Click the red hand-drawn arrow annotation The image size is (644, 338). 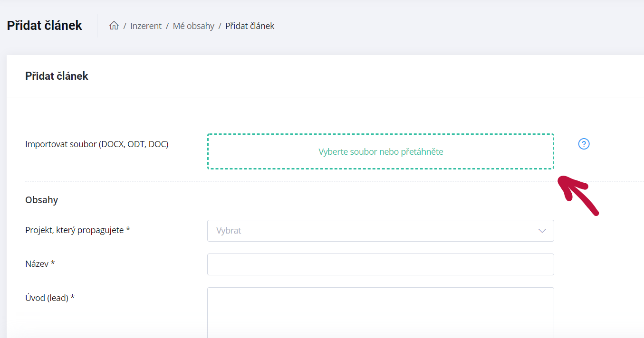click(x=577, y=195)
